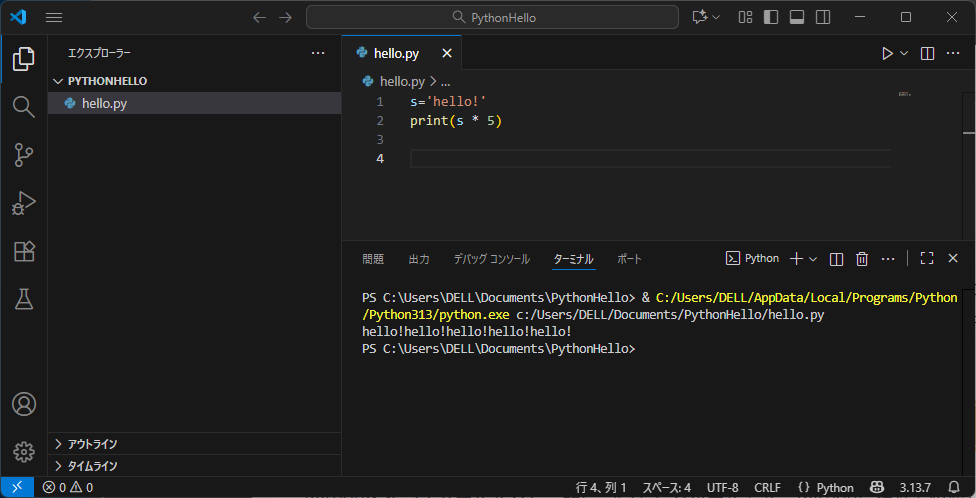
Task: Open Source Control view
Action: point(23,154)
